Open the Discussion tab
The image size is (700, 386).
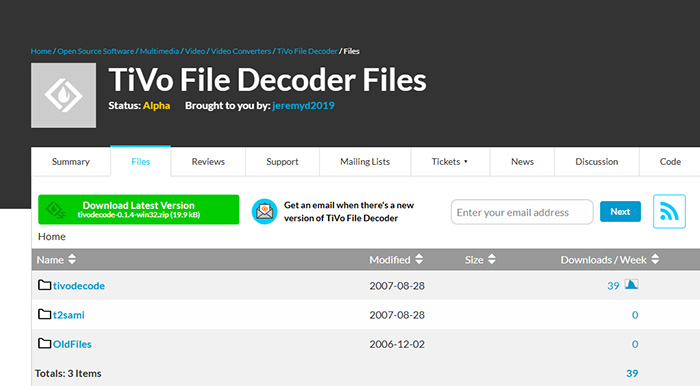click(x=597, y=162)
